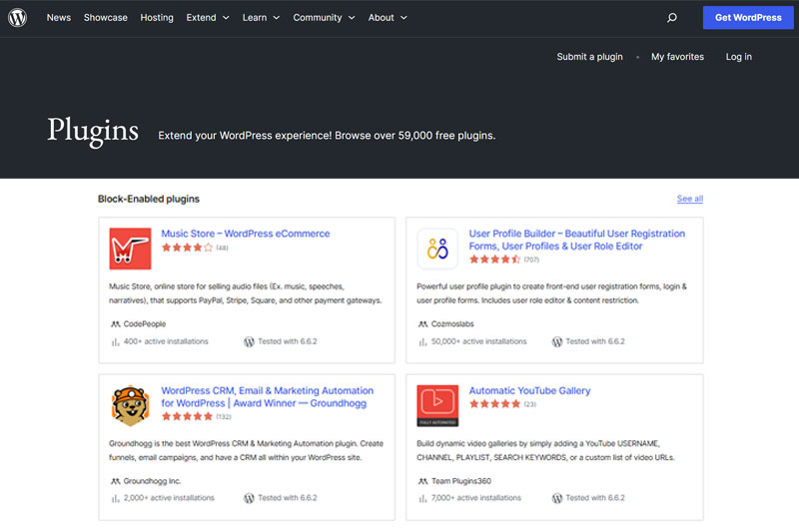The width and height of the screenshot is (799, 532).
Task: Click the Block-Enabled plugins section heading
Action: [148, 199]
